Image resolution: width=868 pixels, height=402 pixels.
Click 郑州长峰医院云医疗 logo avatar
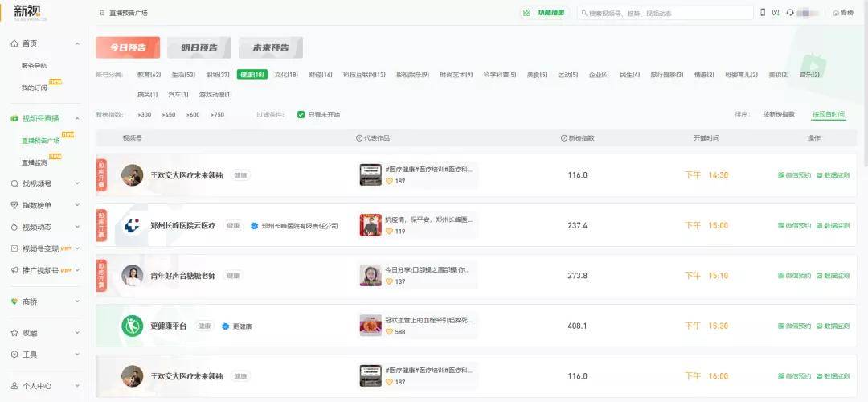coord(132,225)
